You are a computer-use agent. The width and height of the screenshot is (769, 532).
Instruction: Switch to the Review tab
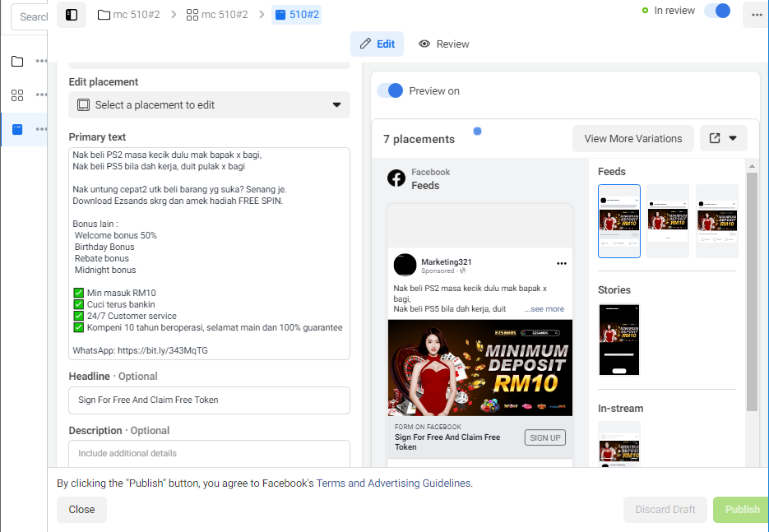(444, 44)
